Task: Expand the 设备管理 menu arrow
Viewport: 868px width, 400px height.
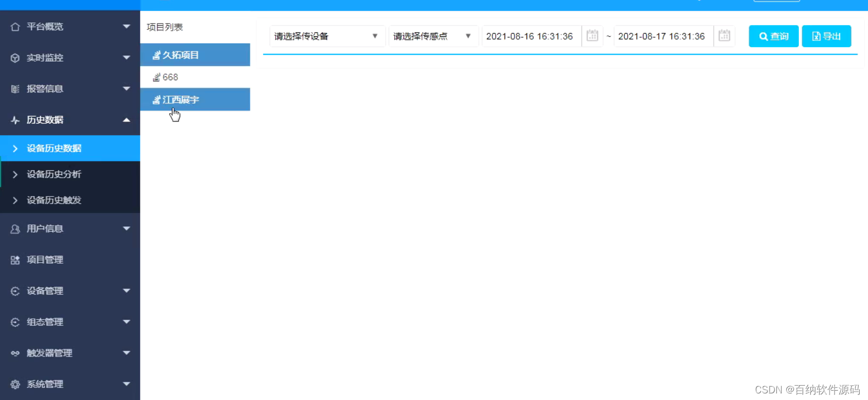Action: (x=127, y=291)
